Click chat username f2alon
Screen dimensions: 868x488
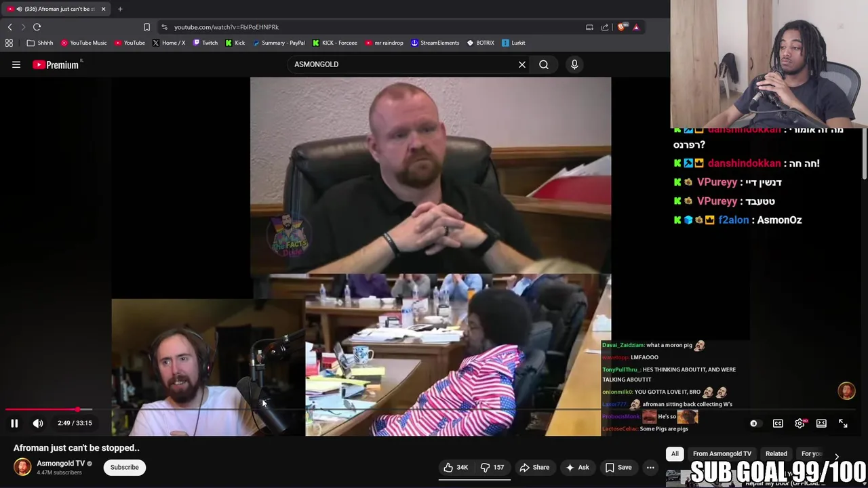point(734,220)
